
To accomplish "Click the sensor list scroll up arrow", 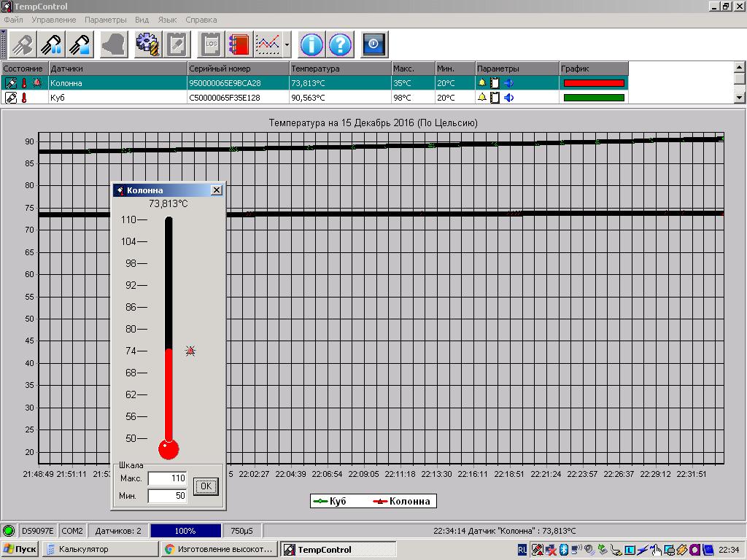I will point(740,67).
